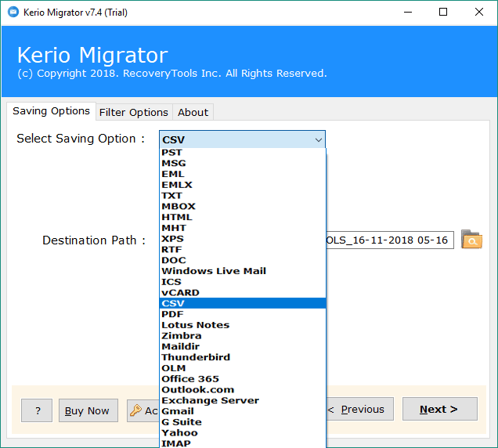The width and height of the screenshot is (498, 448).
Task: Select the Saving Options tab
Action: (x=51, y=111)
